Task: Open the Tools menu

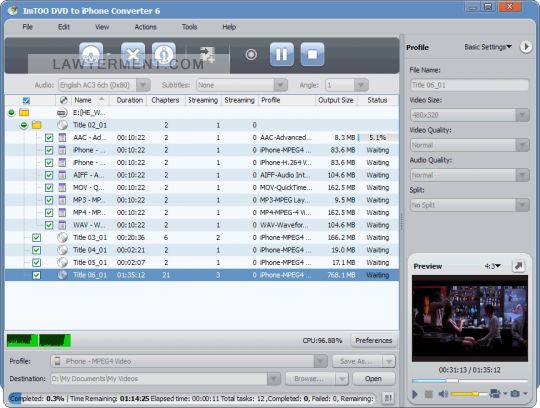Action: click(189, 27)
